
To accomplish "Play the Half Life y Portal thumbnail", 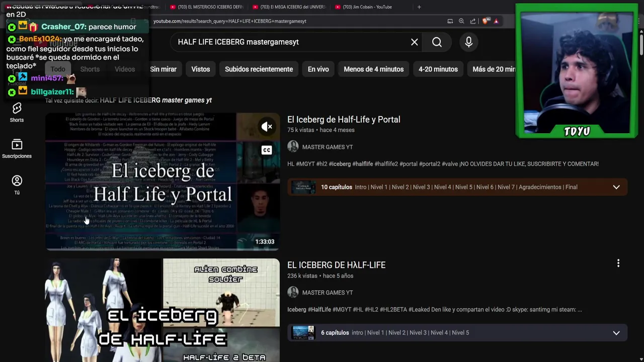I will (163, 182).
